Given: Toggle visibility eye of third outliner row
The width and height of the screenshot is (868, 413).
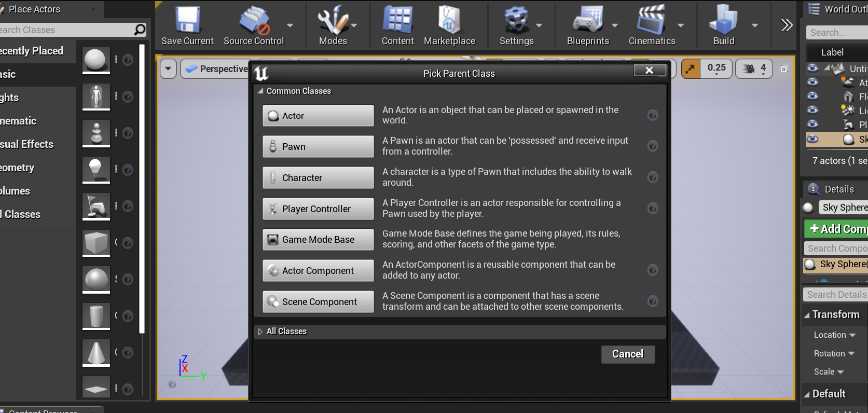Looking at the screenshot, I should pos(812,96).
